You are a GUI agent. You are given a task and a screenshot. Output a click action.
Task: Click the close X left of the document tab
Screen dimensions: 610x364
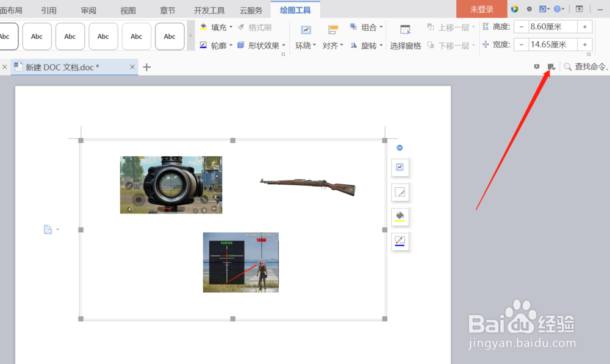click(x=5, y=67)
